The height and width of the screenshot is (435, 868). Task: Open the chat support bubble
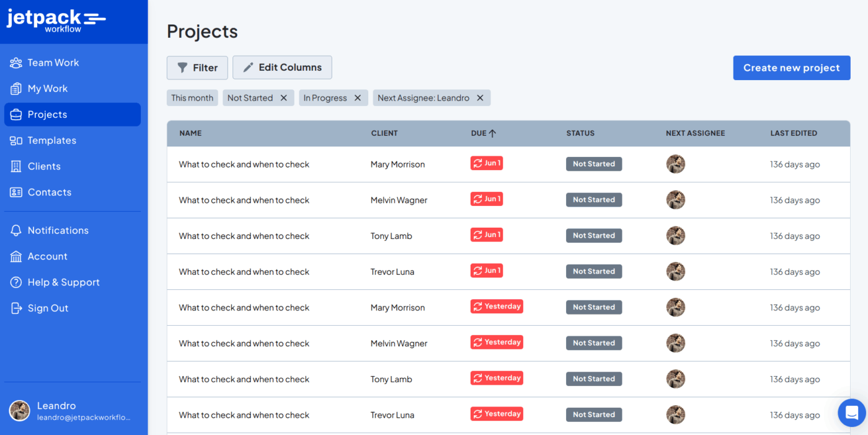point(851,413)
